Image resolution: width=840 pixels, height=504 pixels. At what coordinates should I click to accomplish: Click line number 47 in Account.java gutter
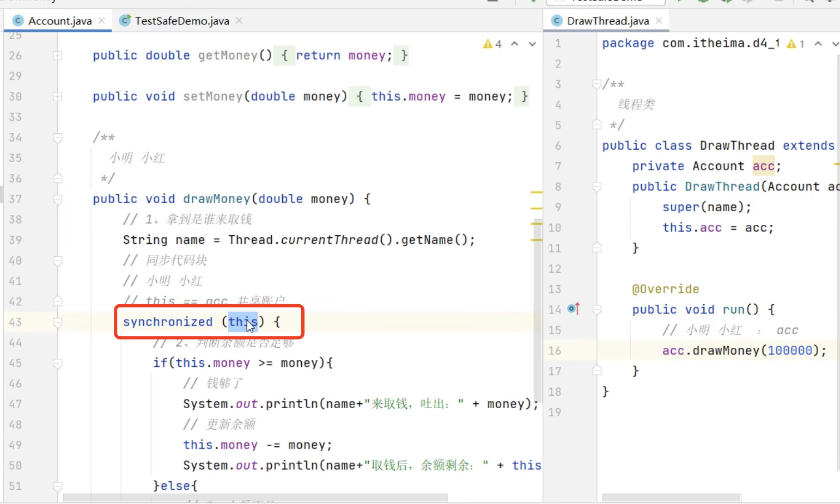click(x=15, y=404)
